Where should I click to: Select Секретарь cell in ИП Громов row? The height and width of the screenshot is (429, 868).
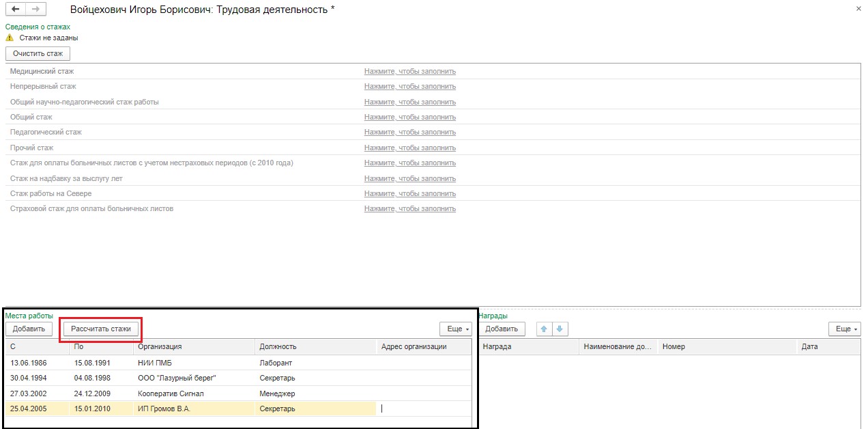click(316, 409)
